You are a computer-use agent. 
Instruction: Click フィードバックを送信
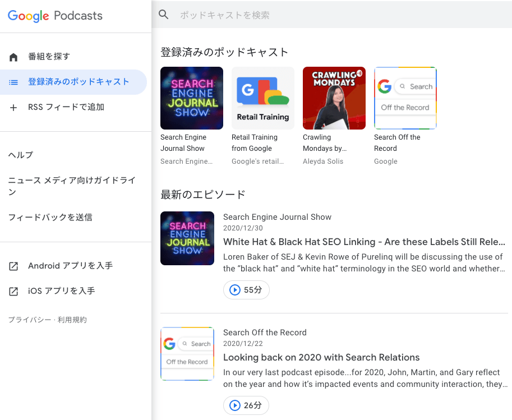coord(50,217)
